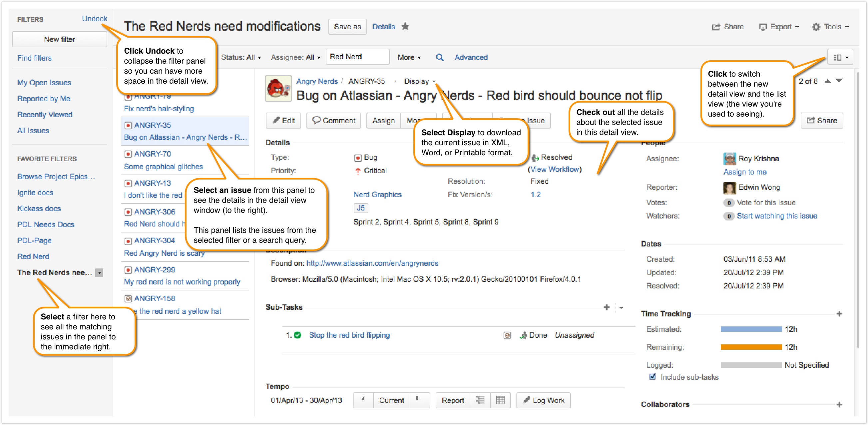Open All Issues filter
Image resolution: width=868 pixels, height=425 pixels.
(33, 131)
